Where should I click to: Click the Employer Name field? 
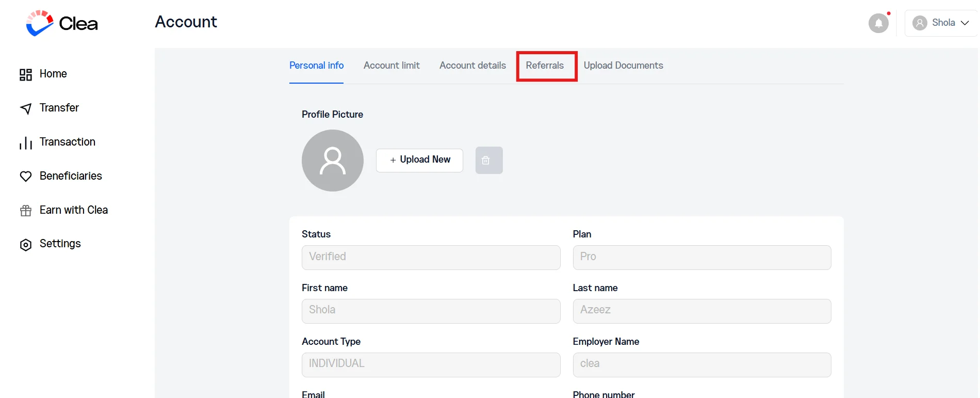point(702,364)
